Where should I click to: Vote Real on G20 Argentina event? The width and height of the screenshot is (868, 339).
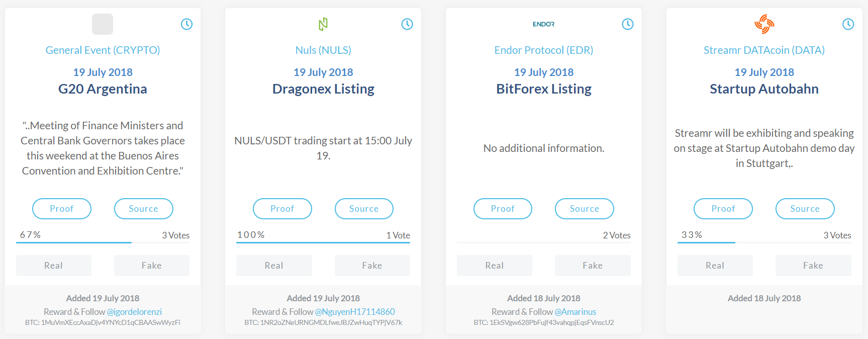[54, 266]
